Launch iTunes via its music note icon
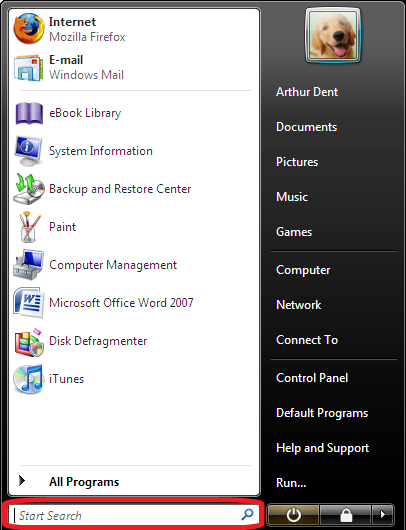This screenshot has height=530, width=406. point(28,379)
